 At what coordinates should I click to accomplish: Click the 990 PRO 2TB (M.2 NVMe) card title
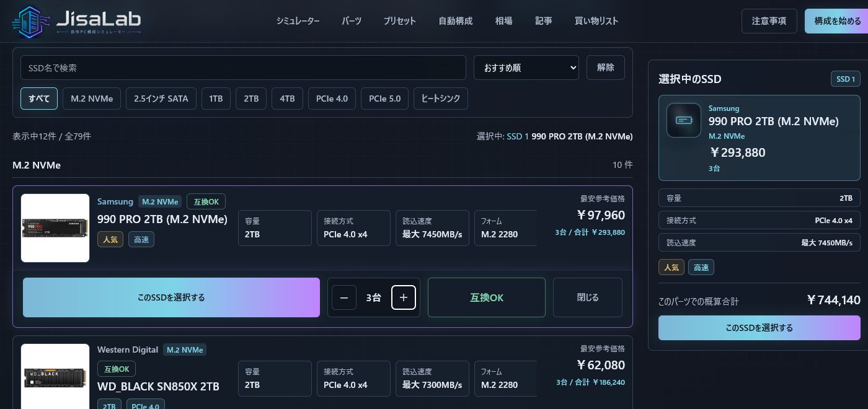[x=162, y=219]
